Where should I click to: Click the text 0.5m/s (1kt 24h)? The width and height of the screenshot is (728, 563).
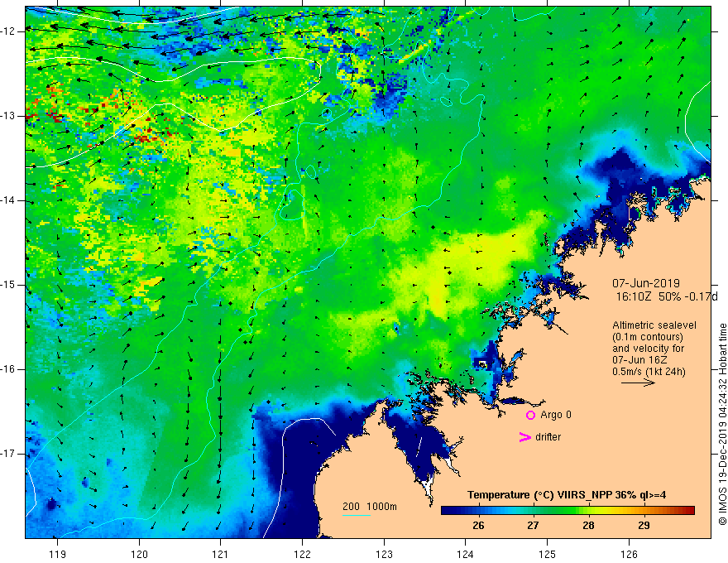point(649,372)
